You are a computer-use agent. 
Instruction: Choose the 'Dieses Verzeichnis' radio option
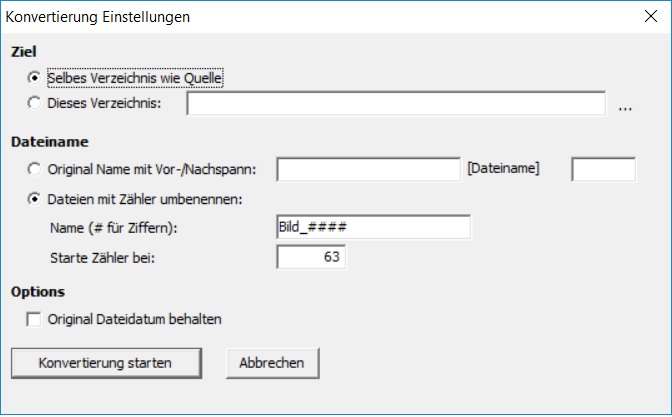pyautogui.click(x=36, y=103)
